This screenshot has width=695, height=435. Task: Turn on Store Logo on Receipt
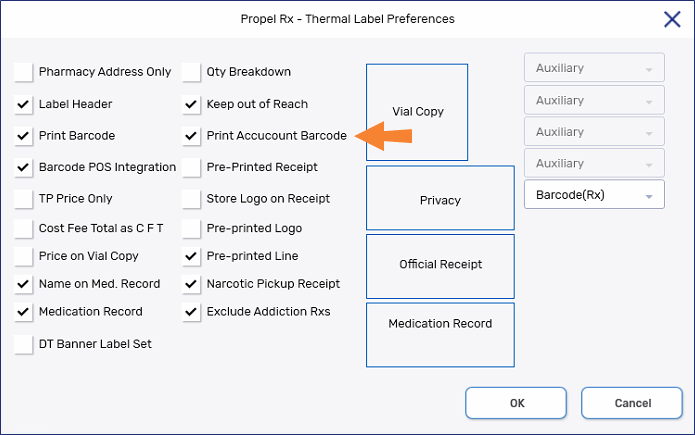click(191, 199)
